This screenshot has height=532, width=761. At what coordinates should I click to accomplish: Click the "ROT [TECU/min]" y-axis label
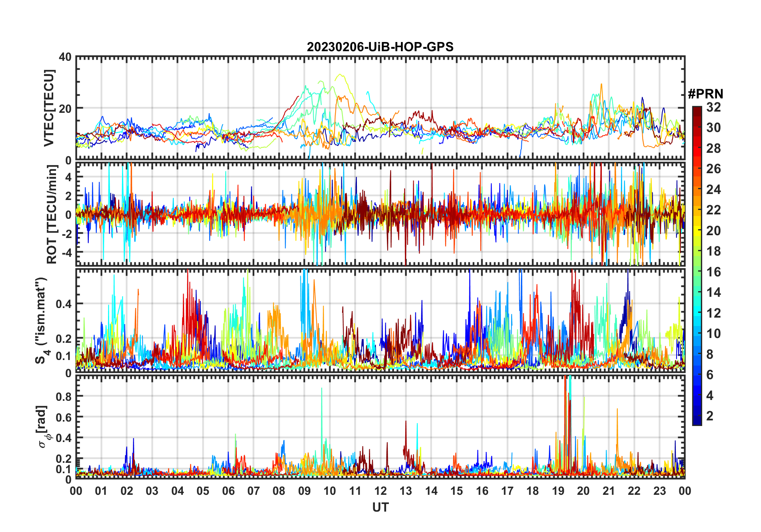click(52, 214)
